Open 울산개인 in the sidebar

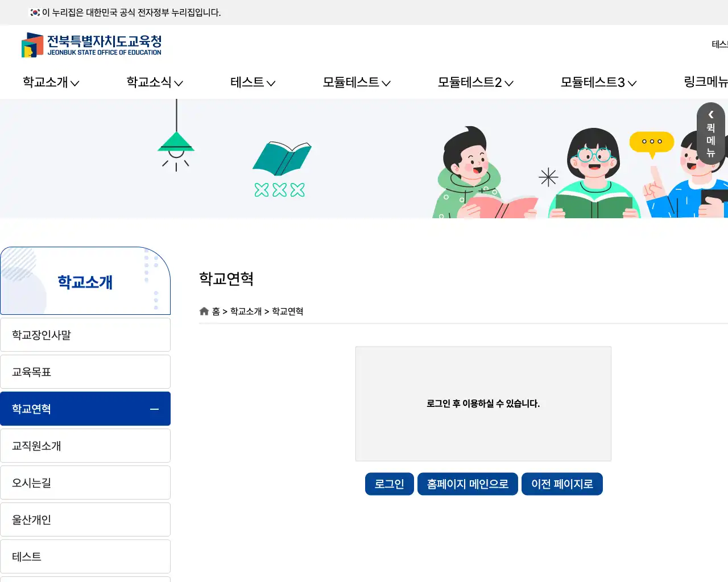click(85, 519)
